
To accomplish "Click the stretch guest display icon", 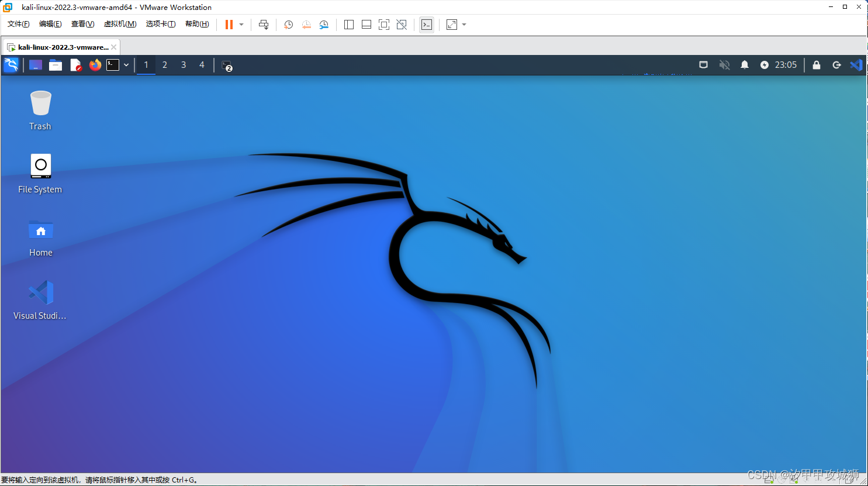I will [452, 25].
